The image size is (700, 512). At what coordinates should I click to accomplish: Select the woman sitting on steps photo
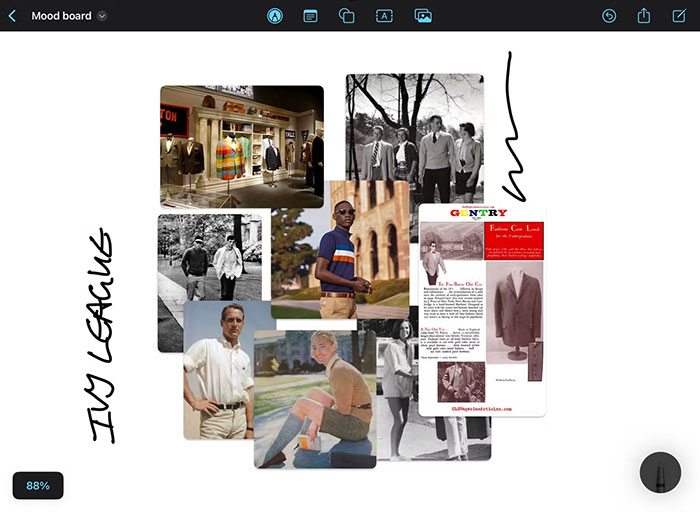(x=314, y=400)
